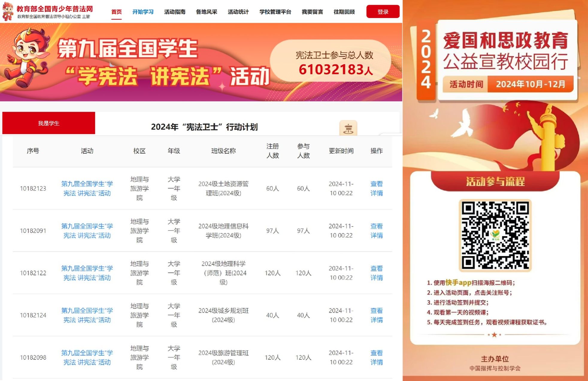View details for 2024级土地资源管理班
This screenshot has width=588, height=381.
coord(376,189)
